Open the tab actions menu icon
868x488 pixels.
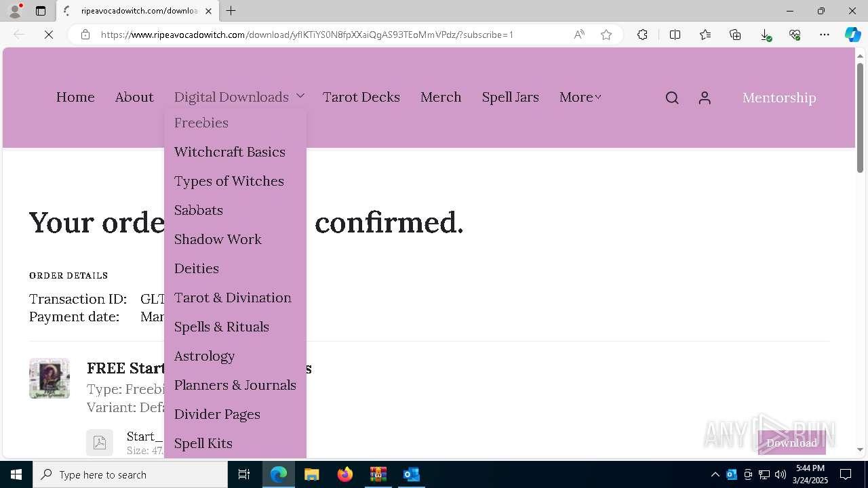click(x=41, y=11)
